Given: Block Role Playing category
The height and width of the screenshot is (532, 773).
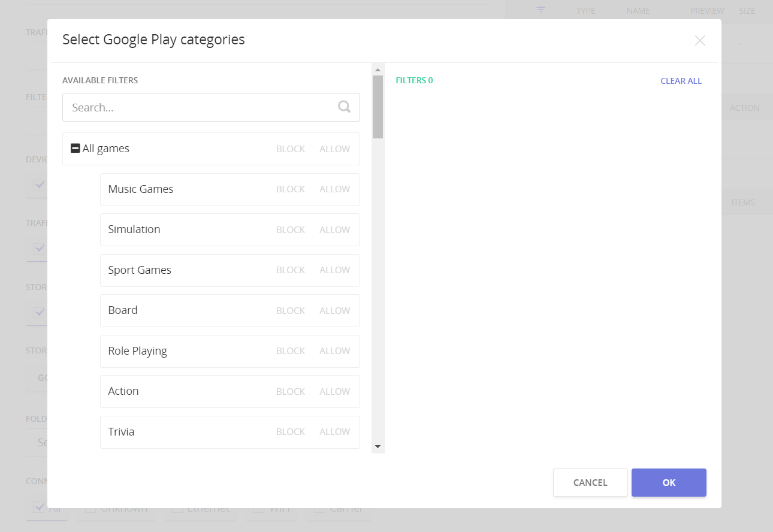Looking at the screenshot, I should (x=291, y=351).
